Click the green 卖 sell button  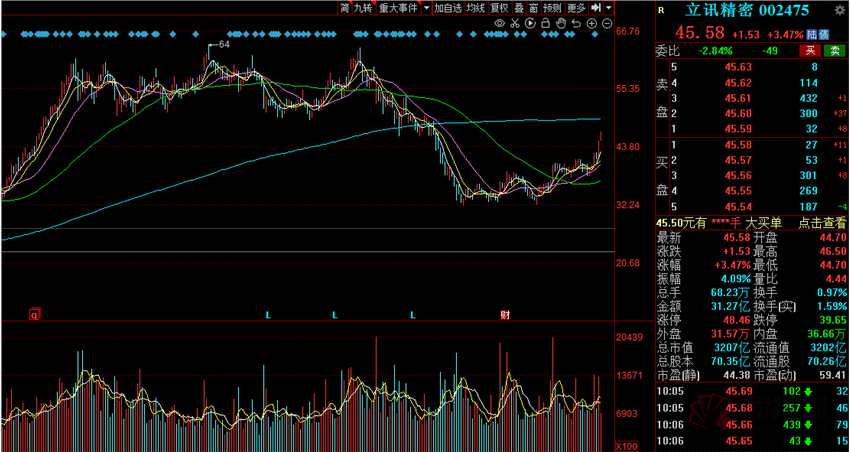(x=834, y=51)
